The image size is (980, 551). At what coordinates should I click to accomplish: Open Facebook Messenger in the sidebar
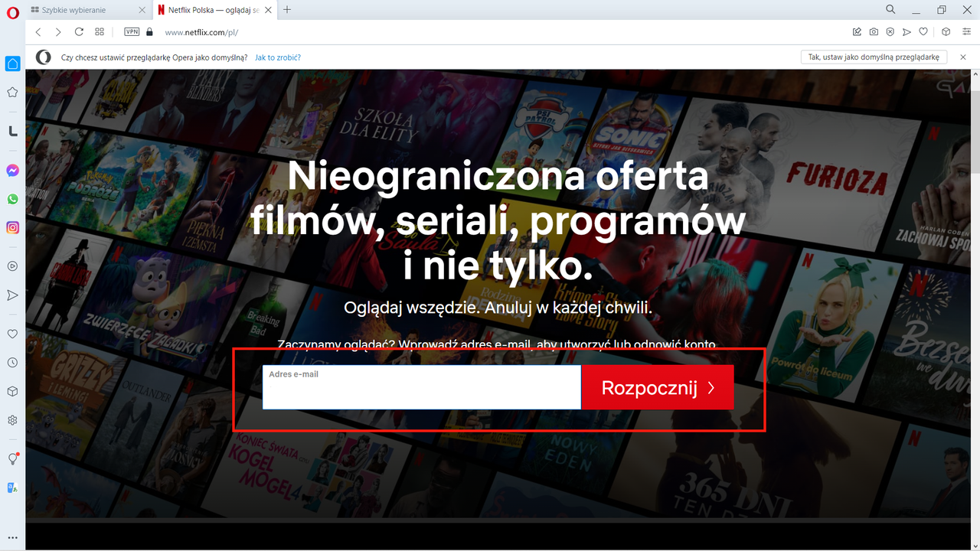(12, 171)
